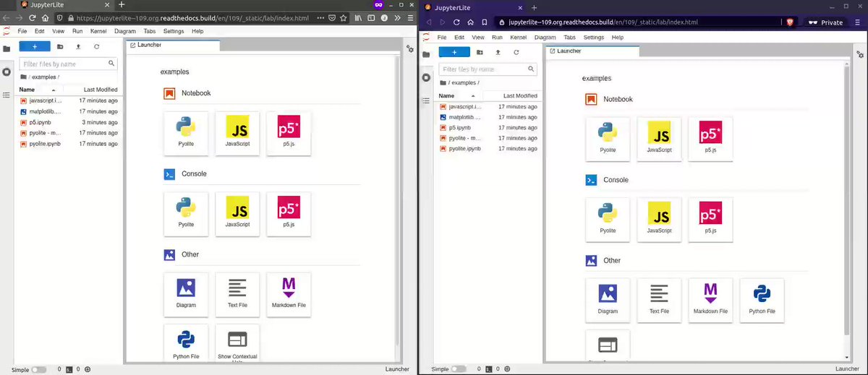
Task: Create a Text File in right Brave window
Action: (659, 301)
